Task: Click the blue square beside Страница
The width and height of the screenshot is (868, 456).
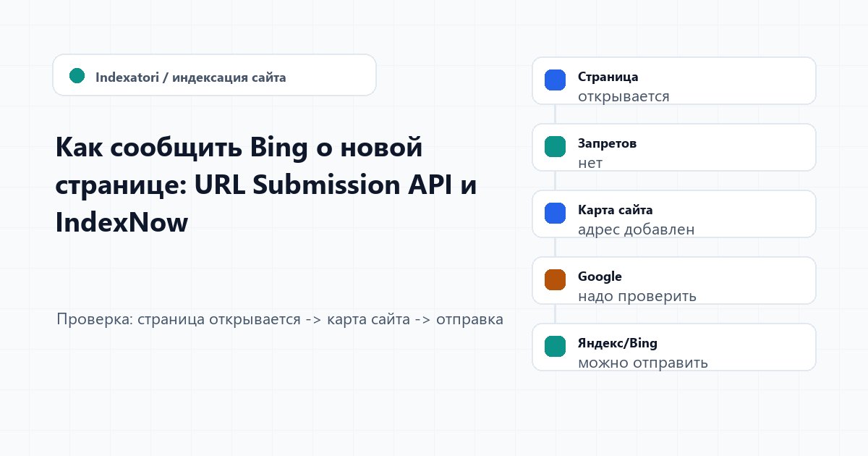Action: point(555,80)
